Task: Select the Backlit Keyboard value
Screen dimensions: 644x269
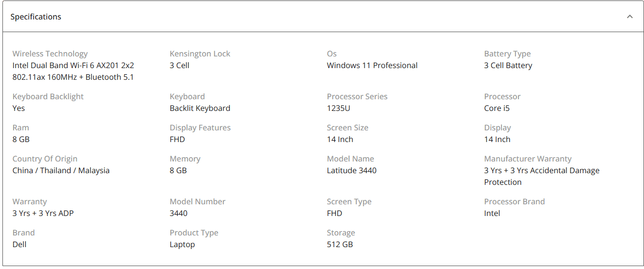Action: coord(200,108)
